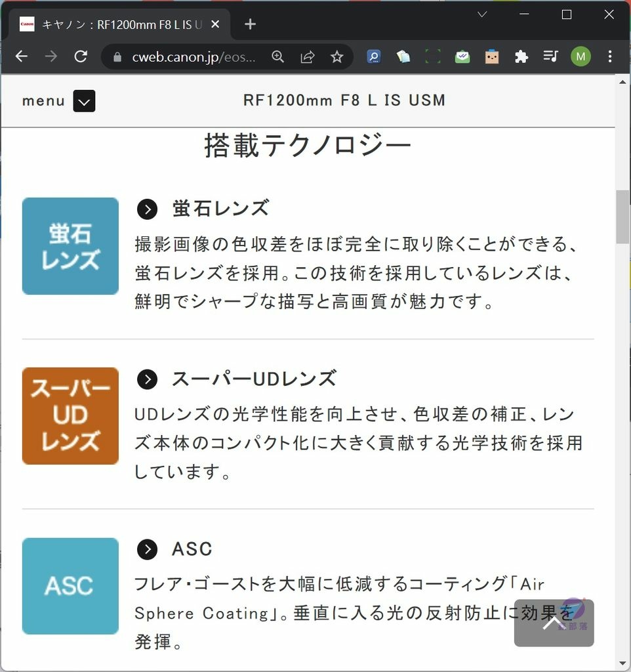Open a new tab with plus button
This screenshot has height=672, width=631.
coord(250,24)
